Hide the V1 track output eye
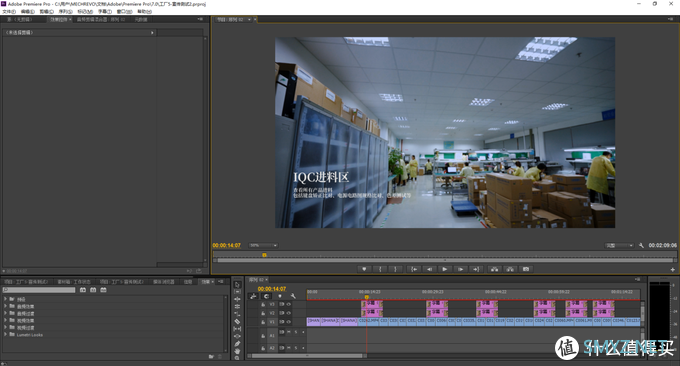Screen dimensions: 680x366 (289, 322)
